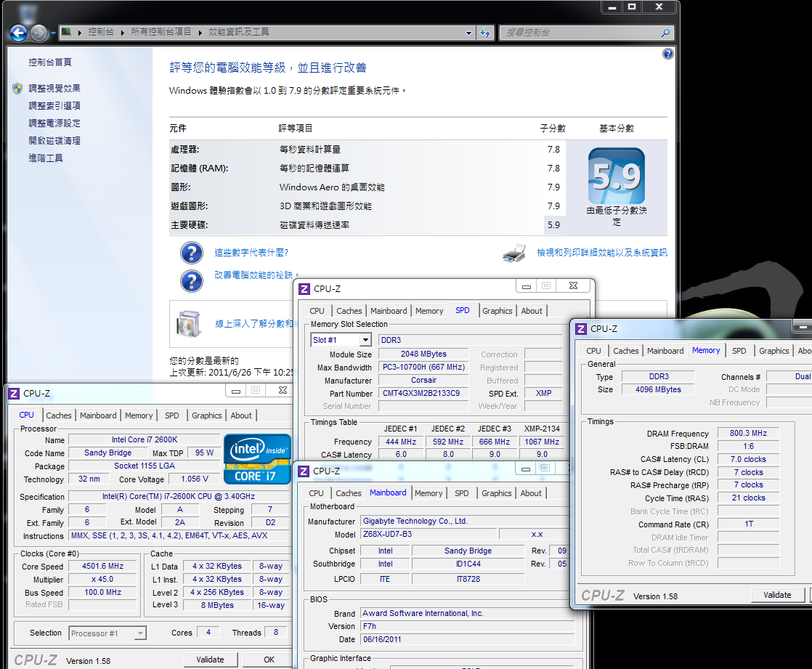Open the 調整電源設定 sidebar link
Image resolution: width=812 pixels, height=669 pixels.
coord(54,123)
